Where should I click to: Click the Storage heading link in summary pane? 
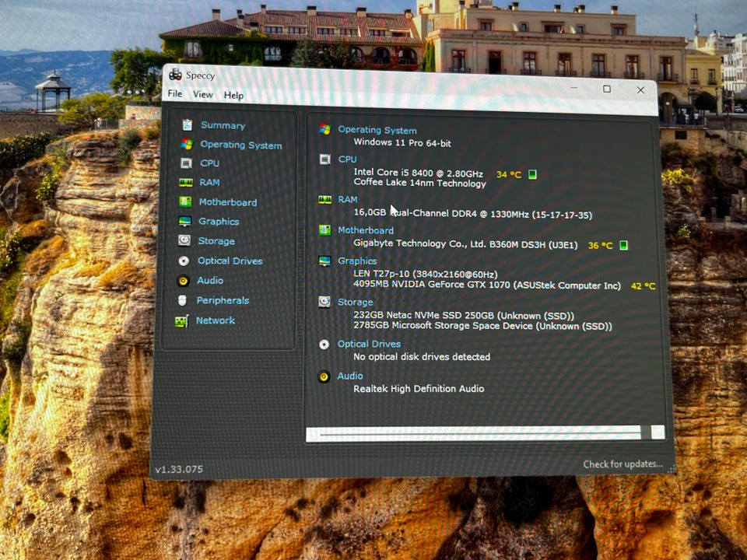pyautogui.click(x=356, y=302)
